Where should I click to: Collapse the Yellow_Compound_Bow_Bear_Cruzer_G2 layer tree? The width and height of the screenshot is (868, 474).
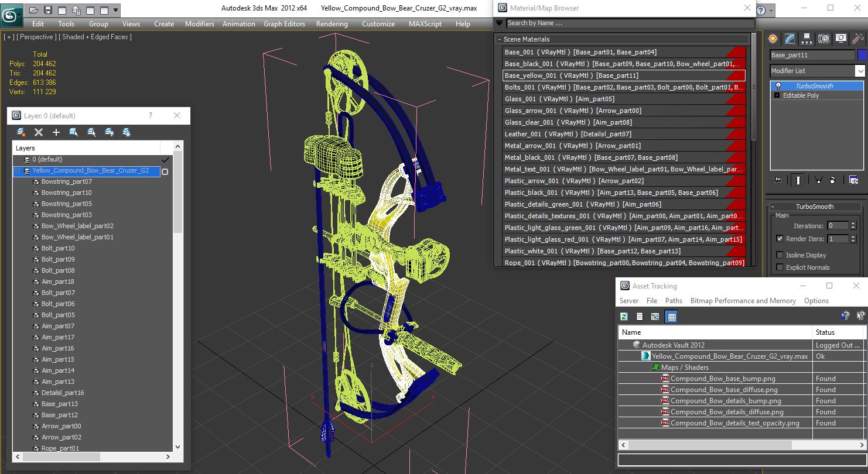pyautogui.click(x=18, y=171)
